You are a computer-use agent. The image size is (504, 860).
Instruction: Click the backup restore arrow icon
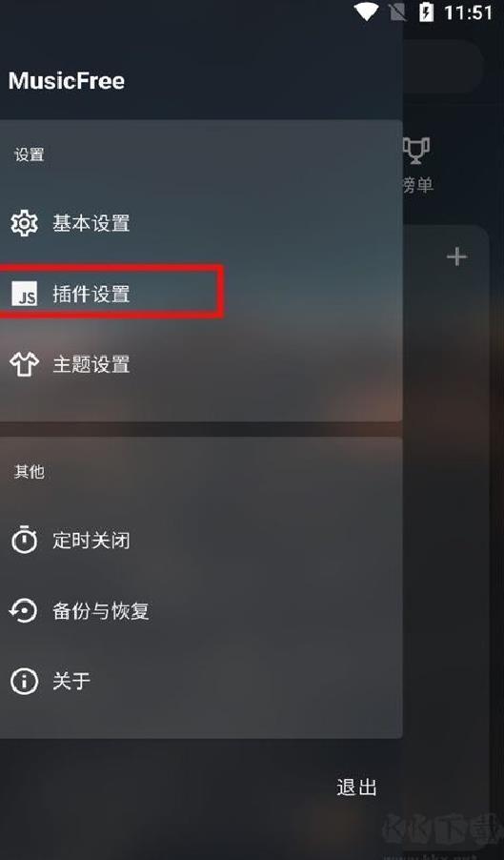click(x=24, y=610)
